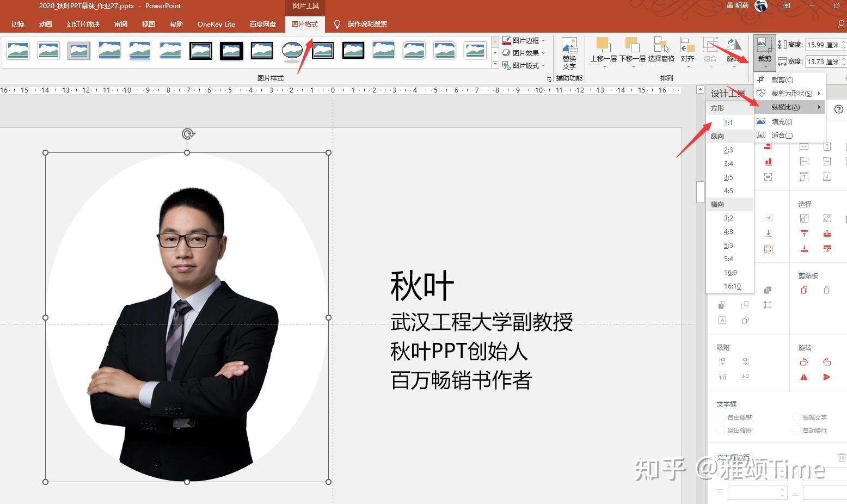The width and height of the screenshot is (847, 504).
Task: Switch to 图片格式 tab
Action: pos(304,24)
